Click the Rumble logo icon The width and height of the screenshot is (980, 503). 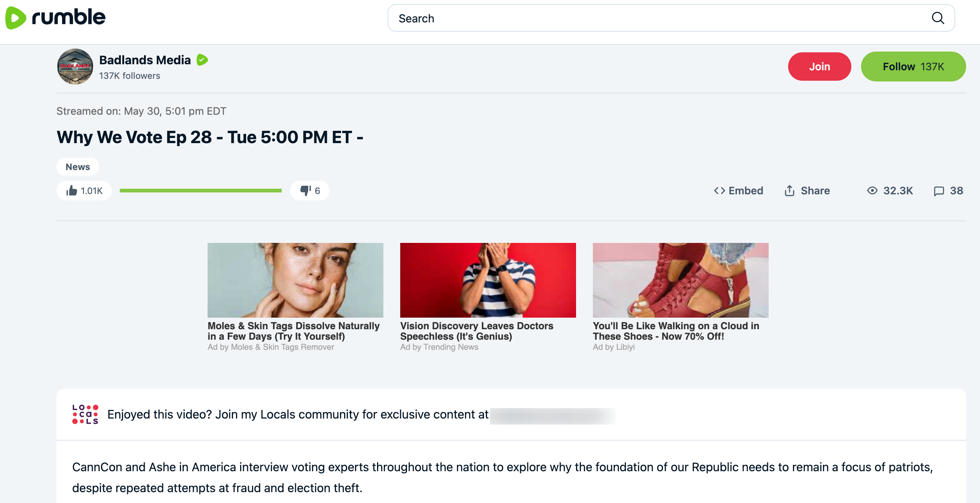[x=16, y=18]
